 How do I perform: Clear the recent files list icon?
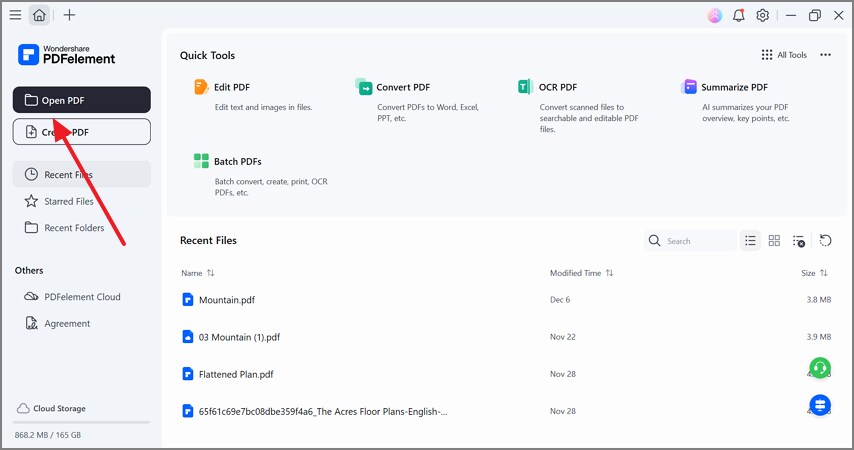point(798,241)
